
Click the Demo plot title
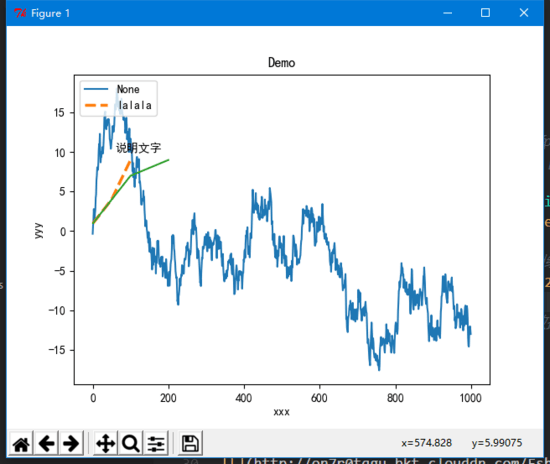pos(281,63)
